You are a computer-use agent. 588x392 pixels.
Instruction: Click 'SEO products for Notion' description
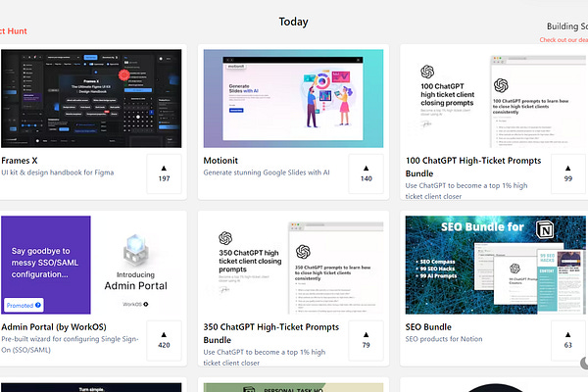(x=444, y=339)
